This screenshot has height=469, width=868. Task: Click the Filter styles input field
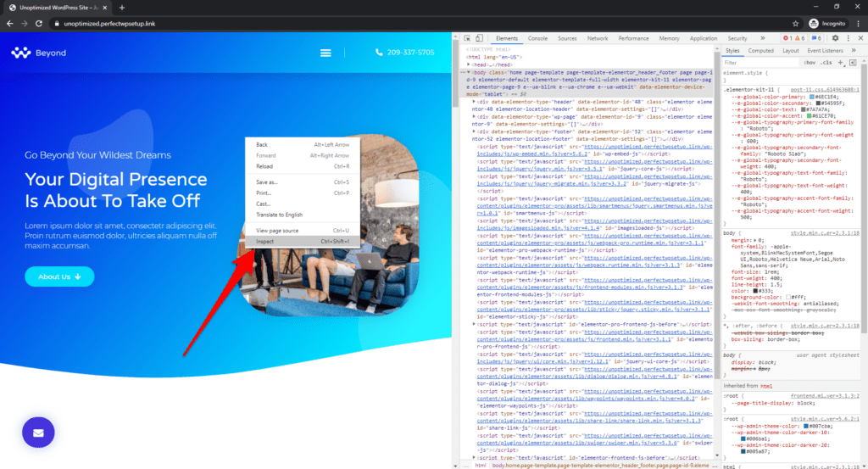point(761,63)
